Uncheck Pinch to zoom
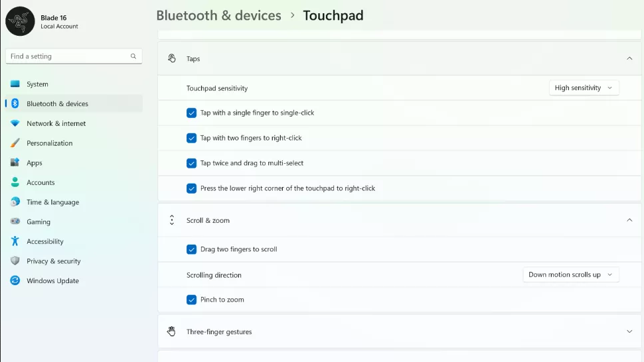Viewport: 644px width, 362px height. 191,300
